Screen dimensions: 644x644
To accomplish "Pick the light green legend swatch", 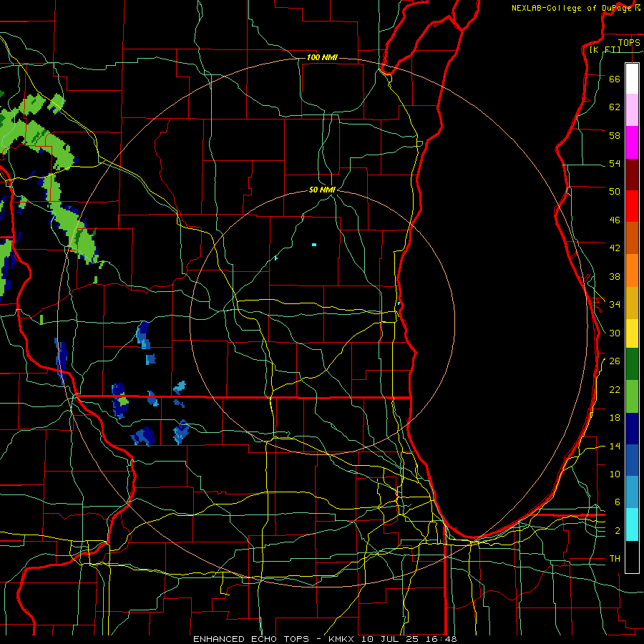I will pyautogui.click(x=632, y=396).
